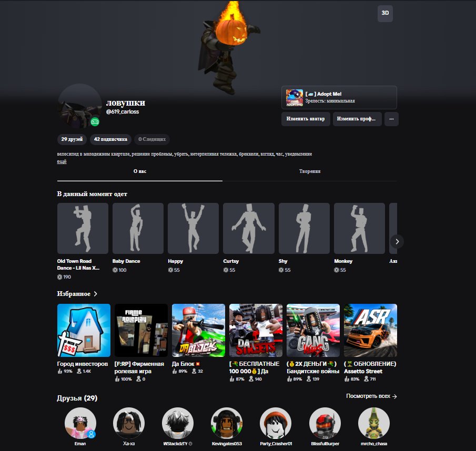The width and height of the screenshot is (476, 451).
Task: Open Посмотреть всех friends link
Action: coord(371,396)
